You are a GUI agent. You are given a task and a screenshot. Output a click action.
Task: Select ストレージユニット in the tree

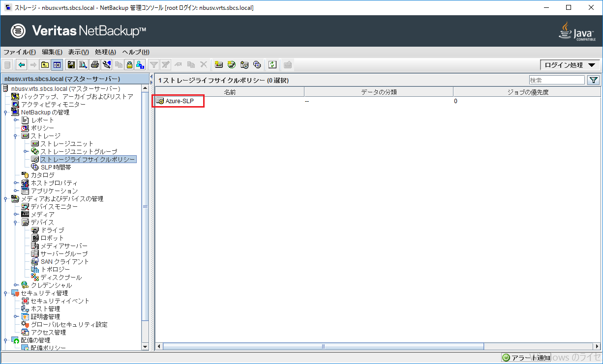pos(67,144)
